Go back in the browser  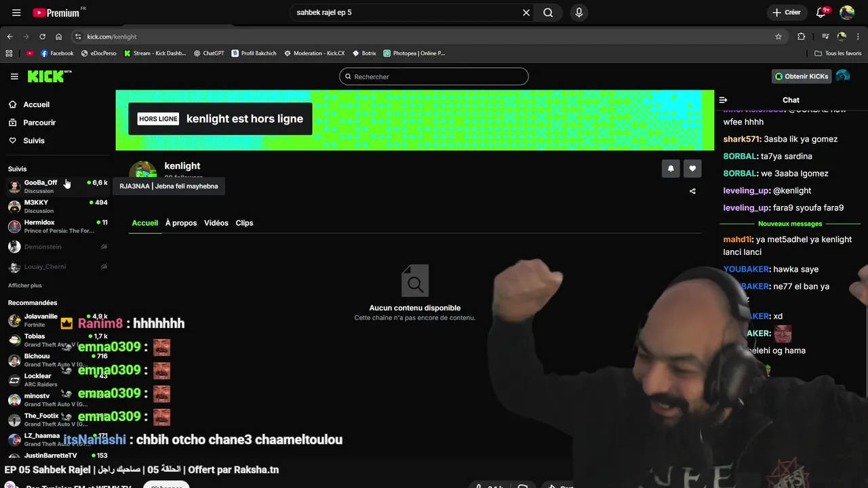pos(9,37)
